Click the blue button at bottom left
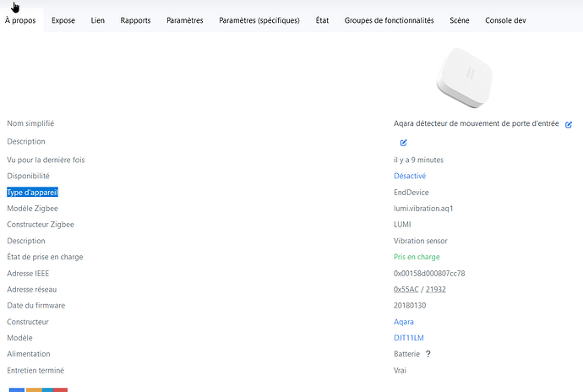This screenshot has height=392, width=583. (x=16, y=389)
